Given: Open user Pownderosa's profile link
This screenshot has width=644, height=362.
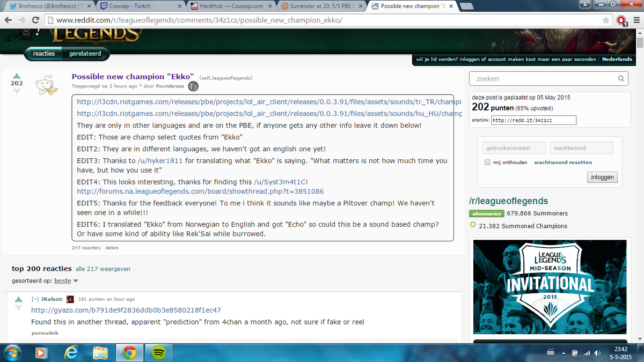Looking at the screenshot, I should (x=170, y=86).
